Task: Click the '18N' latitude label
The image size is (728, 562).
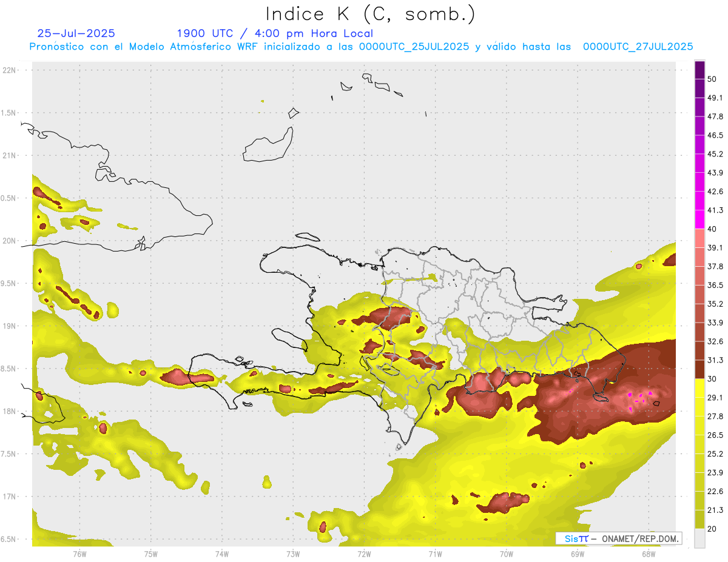Action: (x=9, y=412)
